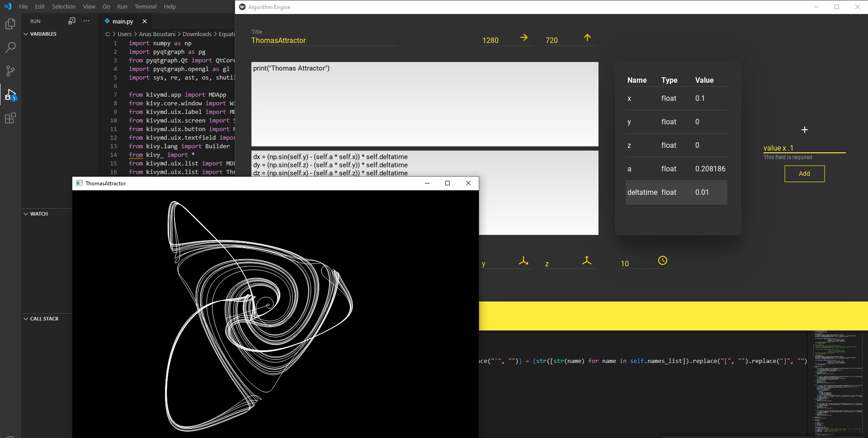Close the main.py editor tab
Screen dimensions: 868x438
(145, 21)
